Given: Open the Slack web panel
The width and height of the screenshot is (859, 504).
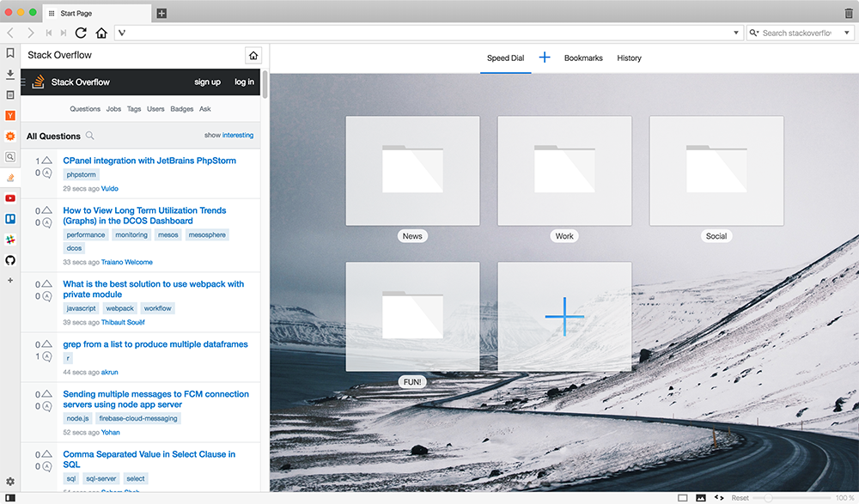Looking at the screenshot, I should [x=9, y=240].
